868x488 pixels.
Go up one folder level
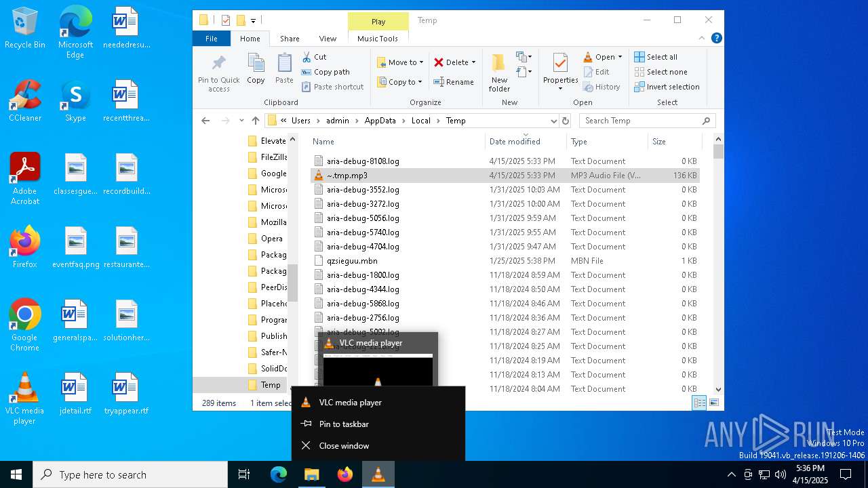click(255, 121)
